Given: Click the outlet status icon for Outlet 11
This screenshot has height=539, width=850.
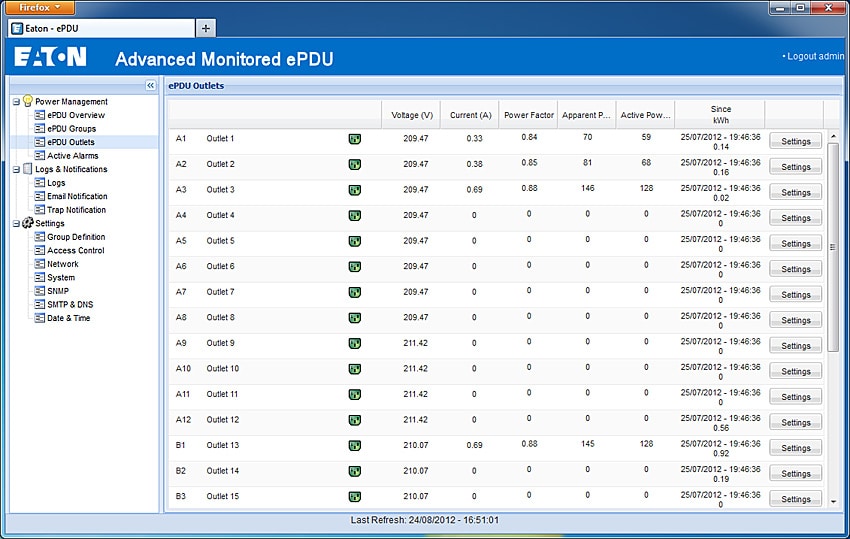Looking at the screenshot, I should [x=355, y=395].
